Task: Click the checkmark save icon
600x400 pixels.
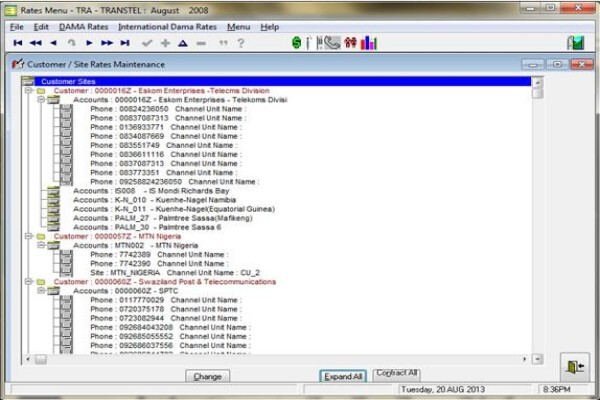Action: pyautogui.click(x=147, y=43)
